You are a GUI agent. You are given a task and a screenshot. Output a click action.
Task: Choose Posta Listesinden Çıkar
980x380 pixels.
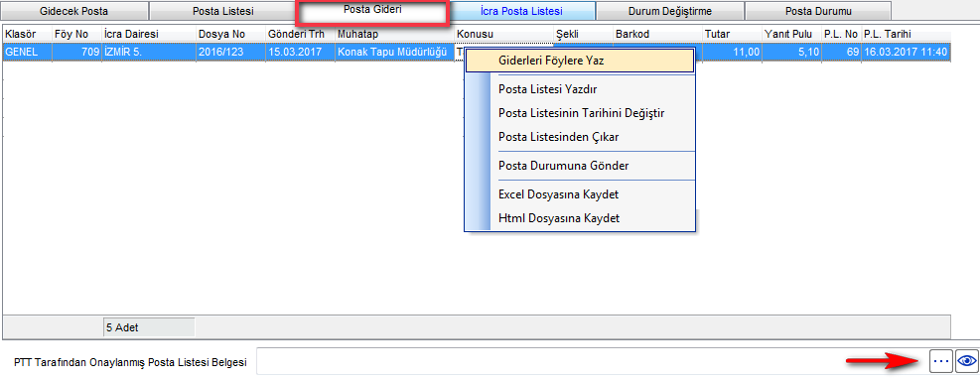[x=581, y=137]
